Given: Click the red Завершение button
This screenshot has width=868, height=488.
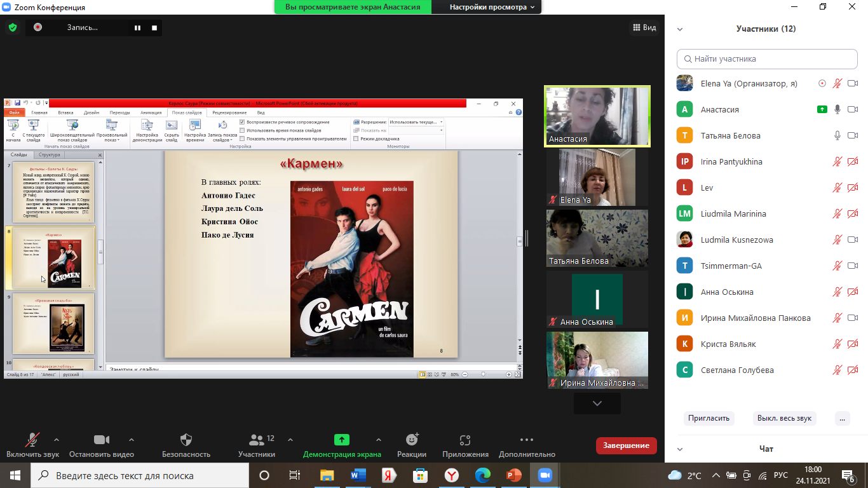Looking at the screenshot, I should pyautogui.click(x=627, y=445).
